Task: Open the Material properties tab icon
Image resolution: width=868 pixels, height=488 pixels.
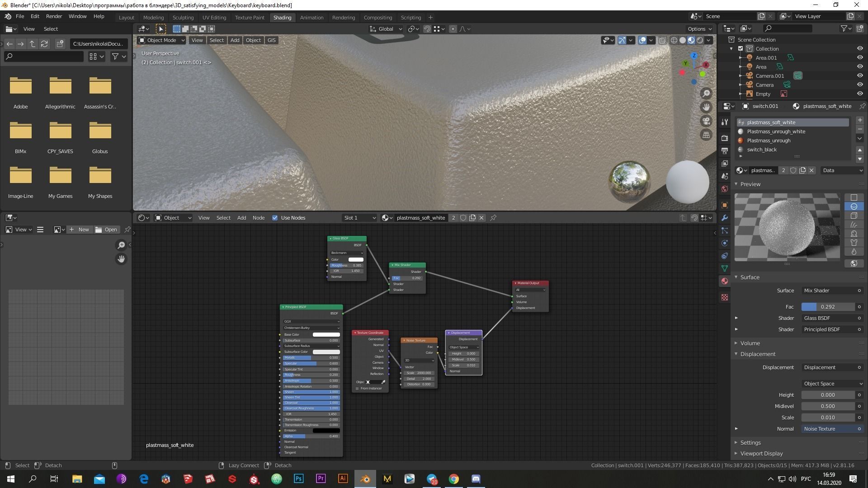Action: click(x=725, y=281)
